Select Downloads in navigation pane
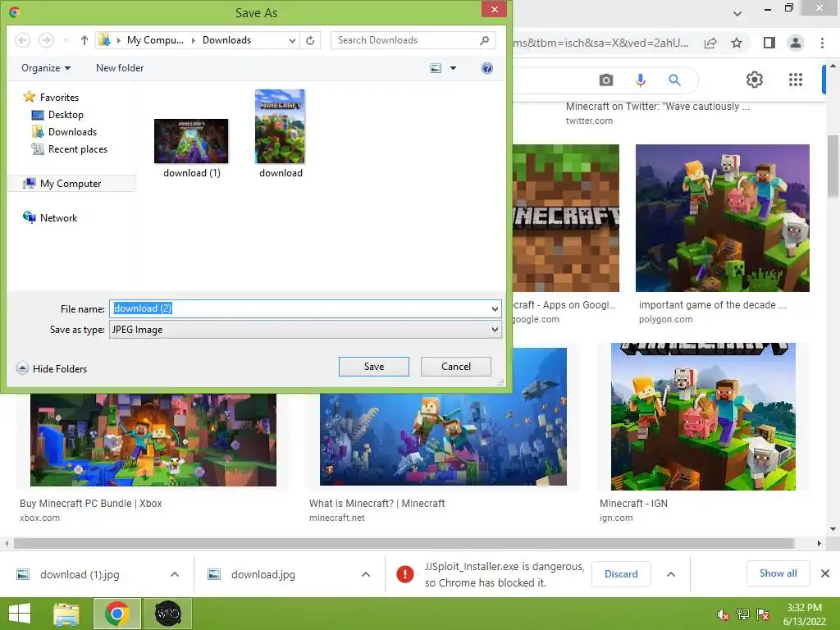 coord(64,132)
